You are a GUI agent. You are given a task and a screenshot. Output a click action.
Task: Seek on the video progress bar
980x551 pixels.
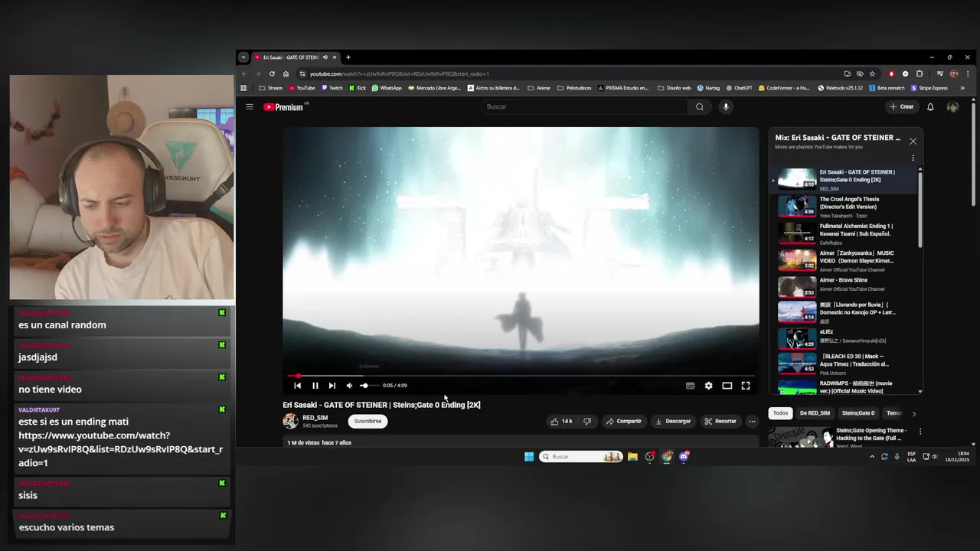(x=521, y=376)
